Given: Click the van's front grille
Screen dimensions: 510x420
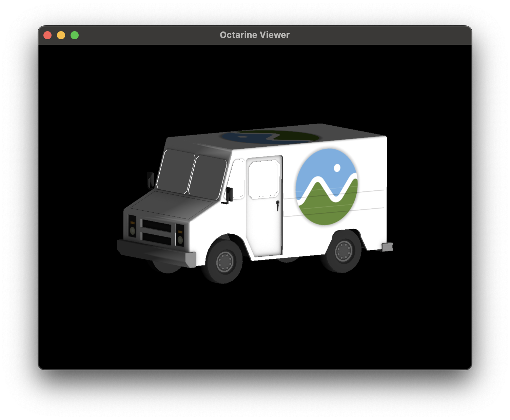Looking at the screenshot, I should click(x=157, y=232).
